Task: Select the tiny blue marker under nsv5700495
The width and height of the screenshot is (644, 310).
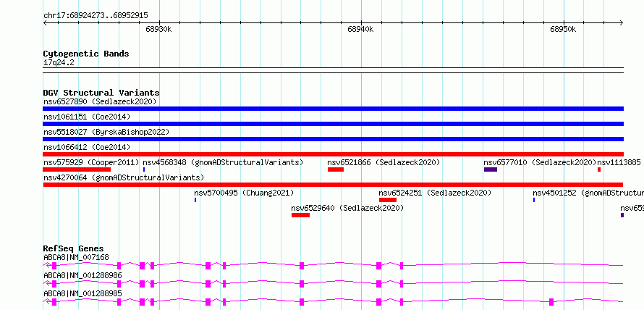Action: [x=195, y=200]
